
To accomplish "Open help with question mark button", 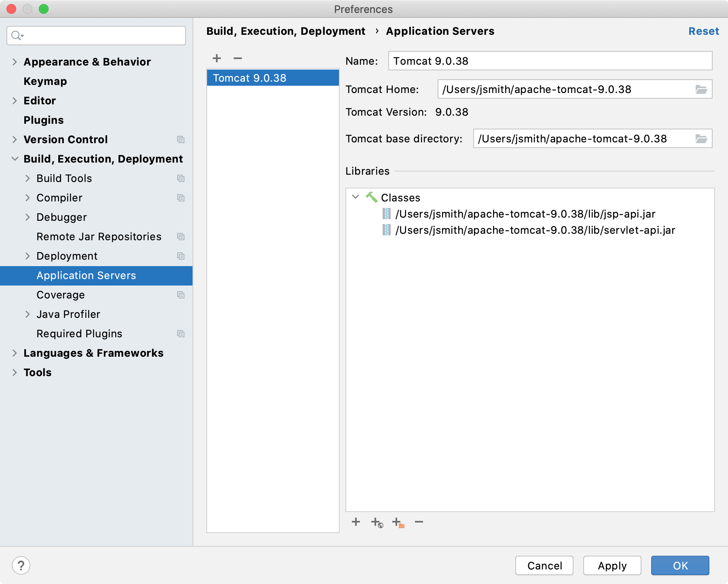I will click(x=21, y=565).
